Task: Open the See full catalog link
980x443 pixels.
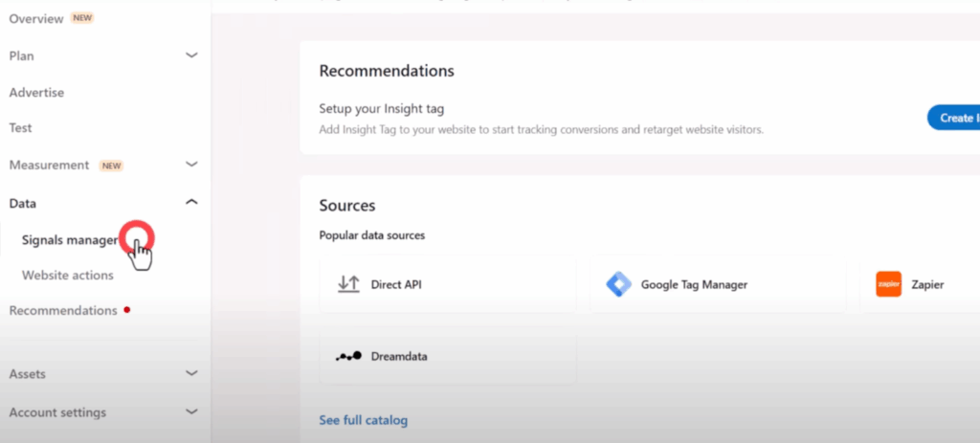Action: coord(363,420)
